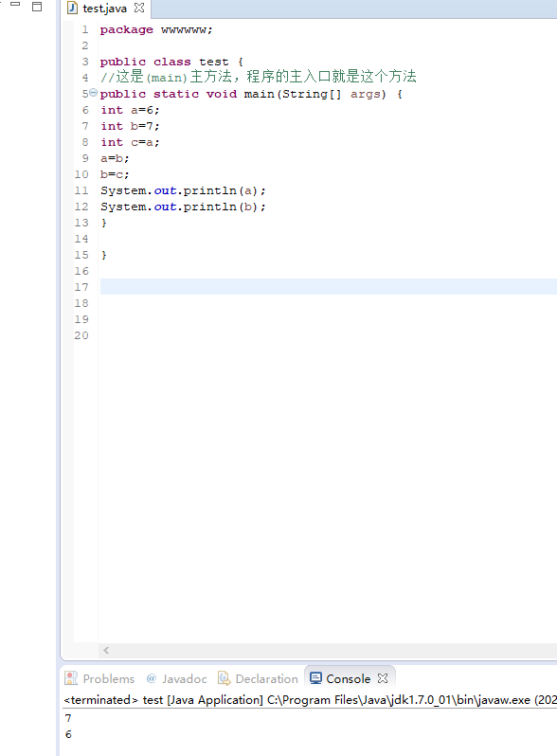This screenshot has width=557, height=756.
Task: Click the Problems view icon
Action: coord(71,678)
